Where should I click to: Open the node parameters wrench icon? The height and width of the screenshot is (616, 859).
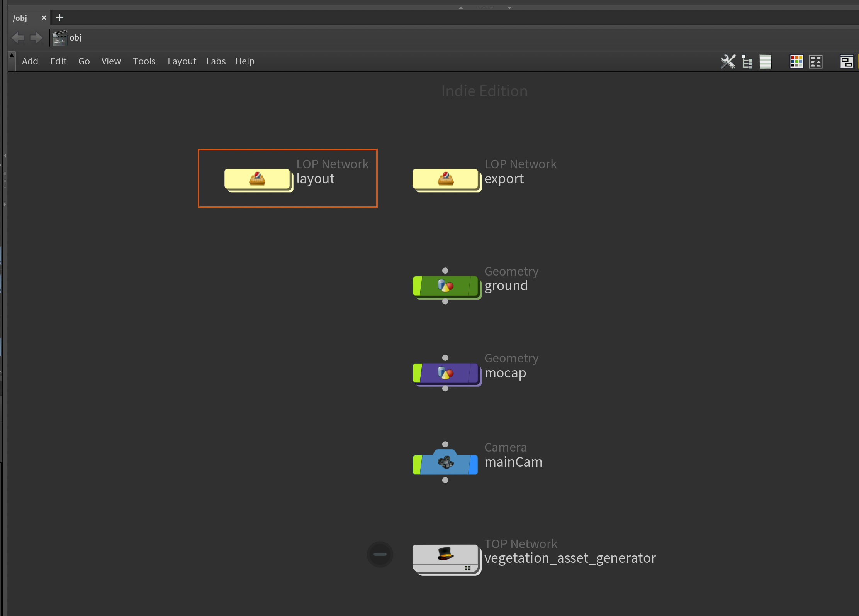[728, 62]
